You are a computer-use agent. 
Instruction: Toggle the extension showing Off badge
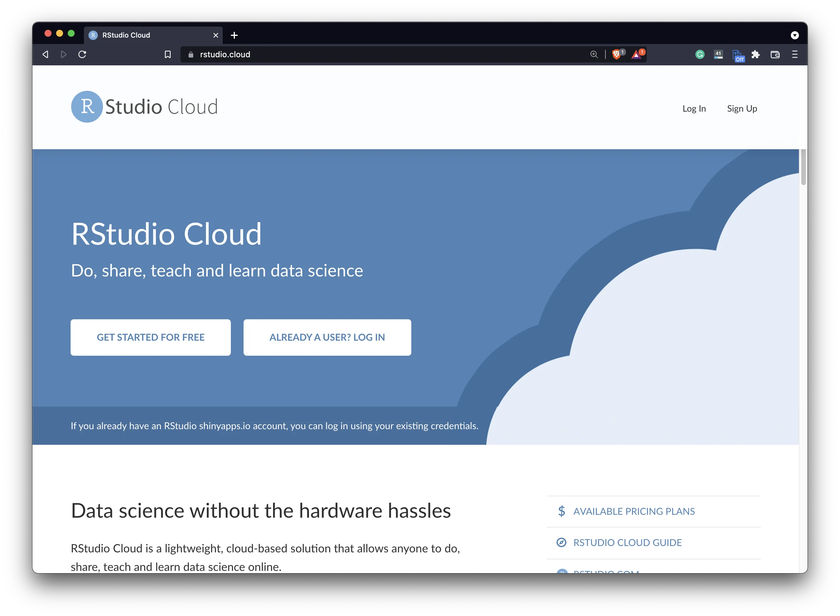(x=738, y=56)
